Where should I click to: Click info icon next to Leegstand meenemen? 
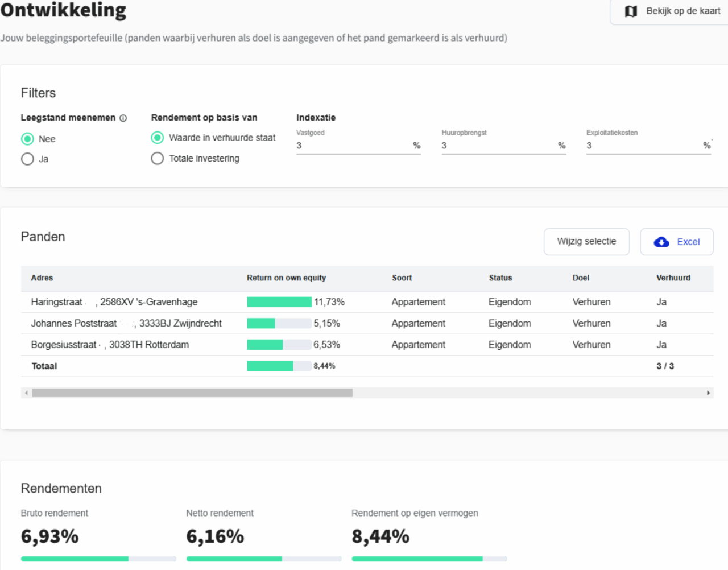(123, 118)
